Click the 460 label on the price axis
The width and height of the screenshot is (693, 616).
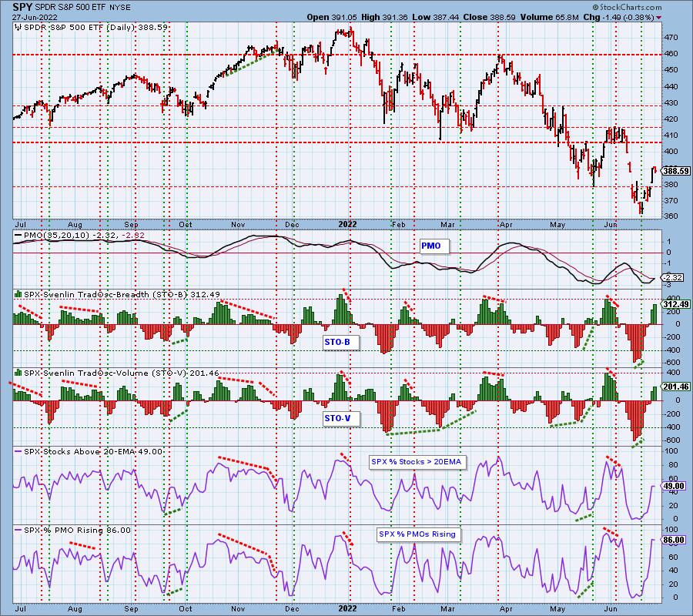pos(671,54)
